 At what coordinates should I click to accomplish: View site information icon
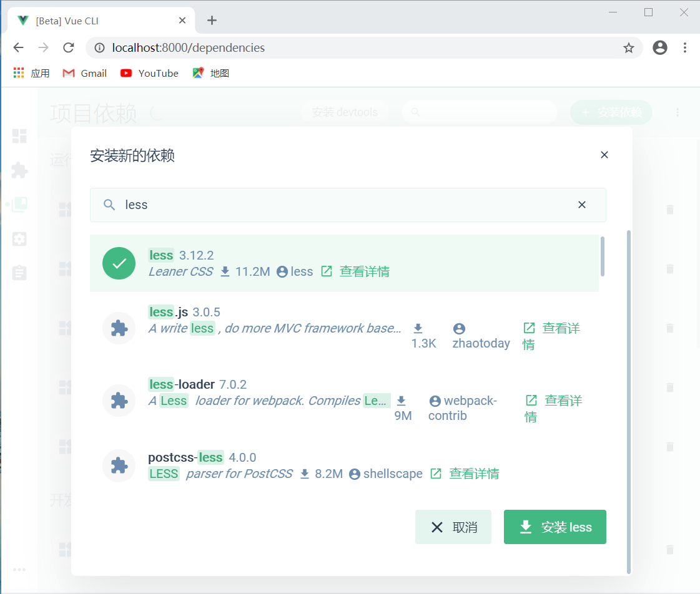point(99,47)
